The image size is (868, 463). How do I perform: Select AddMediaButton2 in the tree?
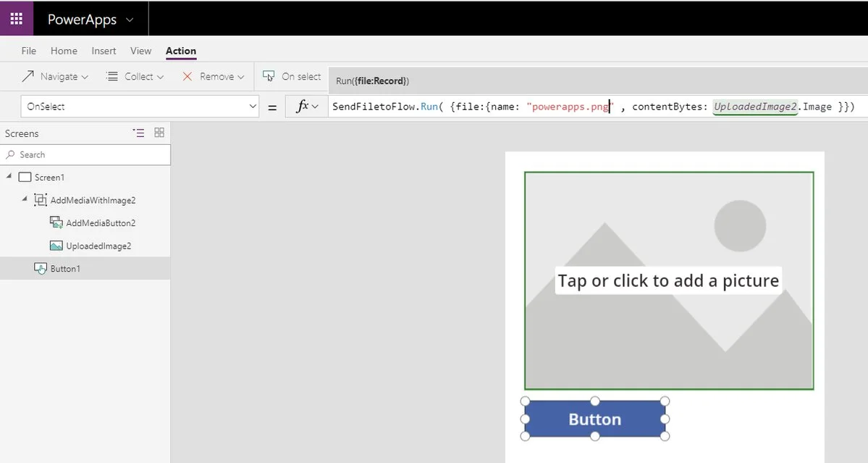point(100,223)
